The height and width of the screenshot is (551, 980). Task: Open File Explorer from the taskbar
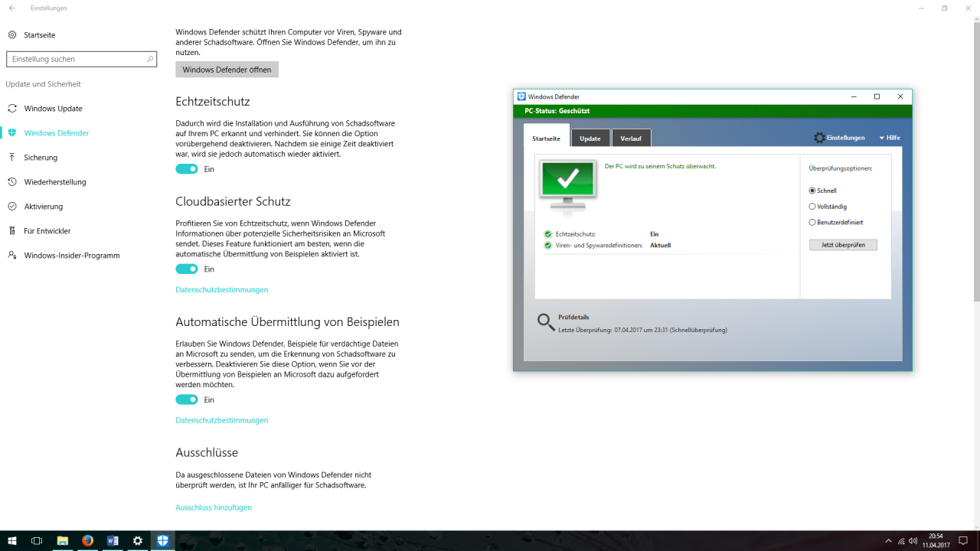coord(63,540)
